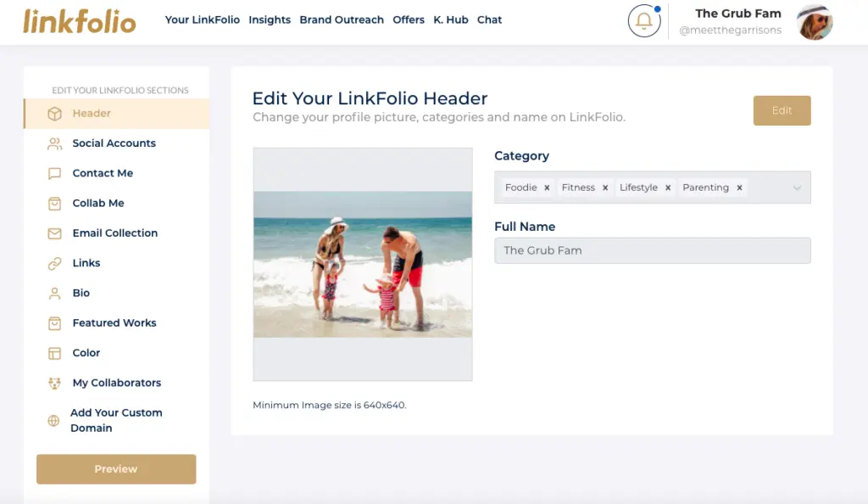Go to Brand Outreach in top navigation
Viewport: 868px width, 504px height.
tap(342, 20)
